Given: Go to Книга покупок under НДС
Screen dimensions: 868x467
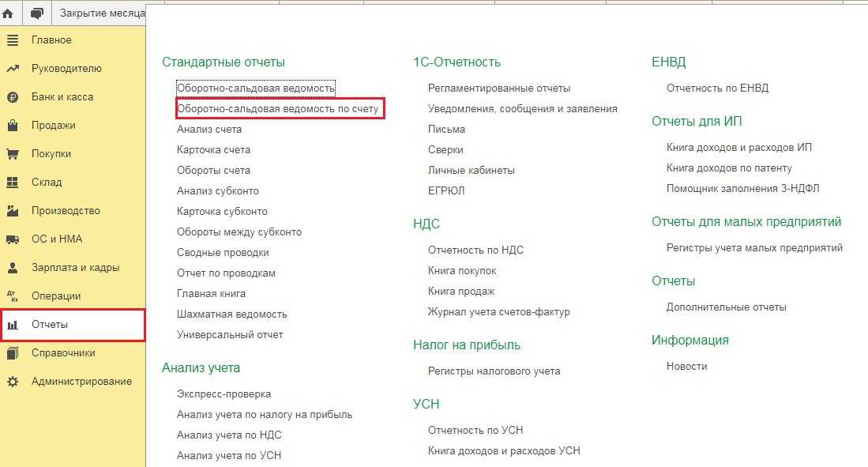Looking at the screenshot, I should 462,270.
